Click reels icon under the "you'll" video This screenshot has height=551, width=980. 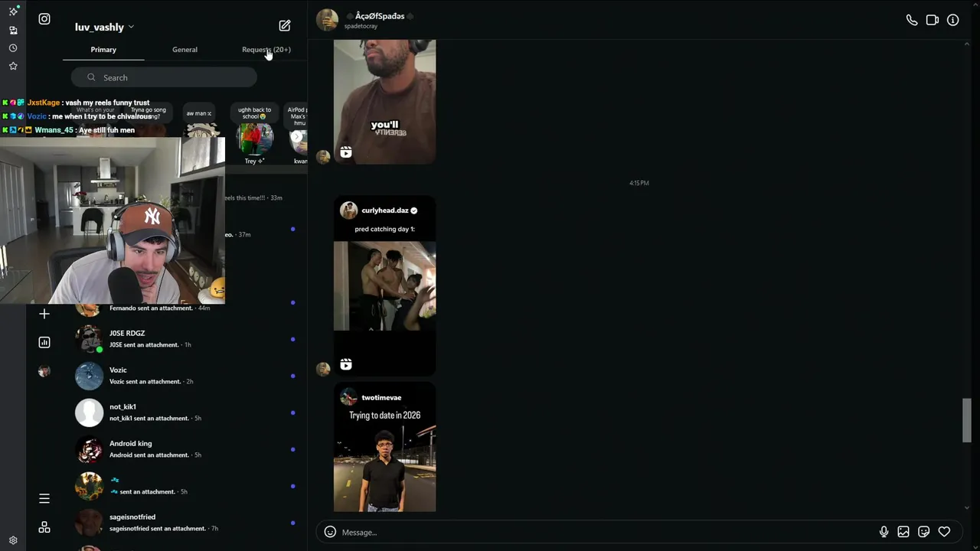pos(346,152)
